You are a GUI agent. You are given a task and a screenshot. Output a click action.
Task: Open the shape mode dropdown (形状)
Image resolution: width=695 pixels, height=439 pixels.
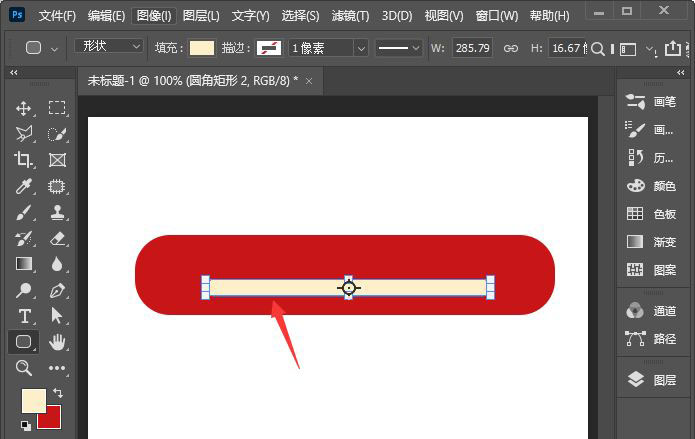click(x=109, y=47)
